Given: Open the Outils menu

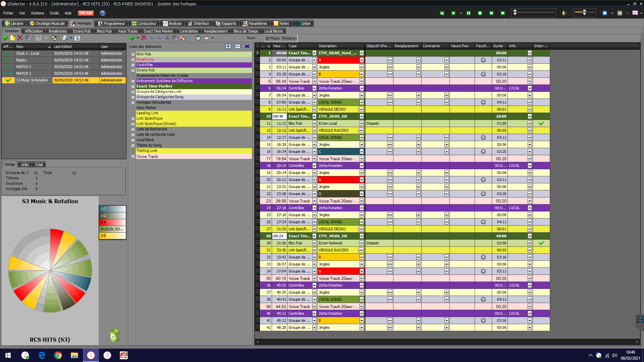Looking at the screenshot, I should click(54, 13).
